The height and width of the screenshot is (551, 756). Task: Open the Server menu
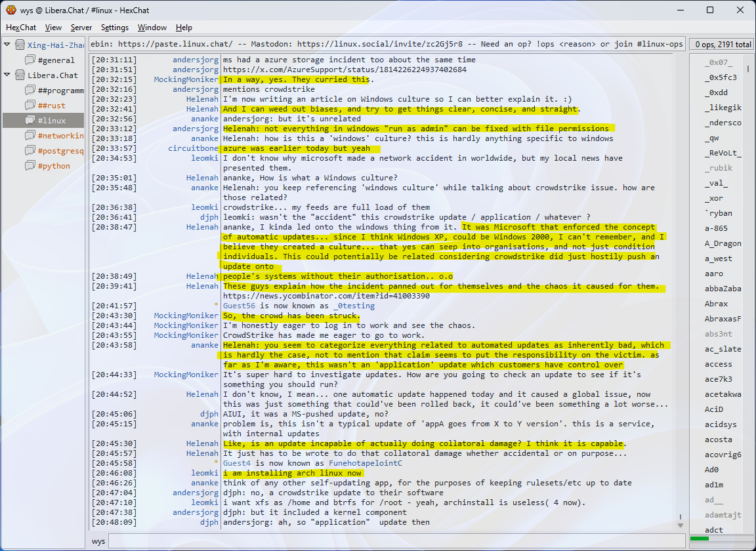tap(81, 28)
